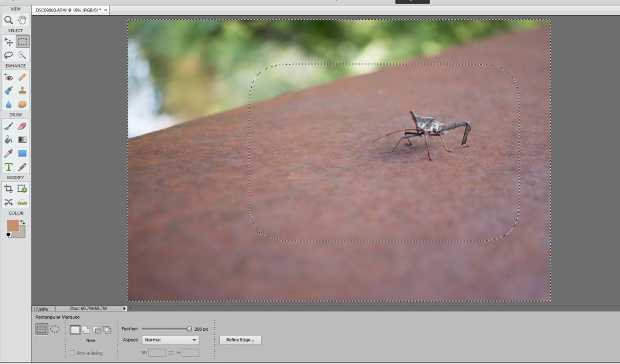This screenshot has height=364, width=620.
Task: Toggle the Anti-aliasing checkbox
Action: (x=73, y=353)
